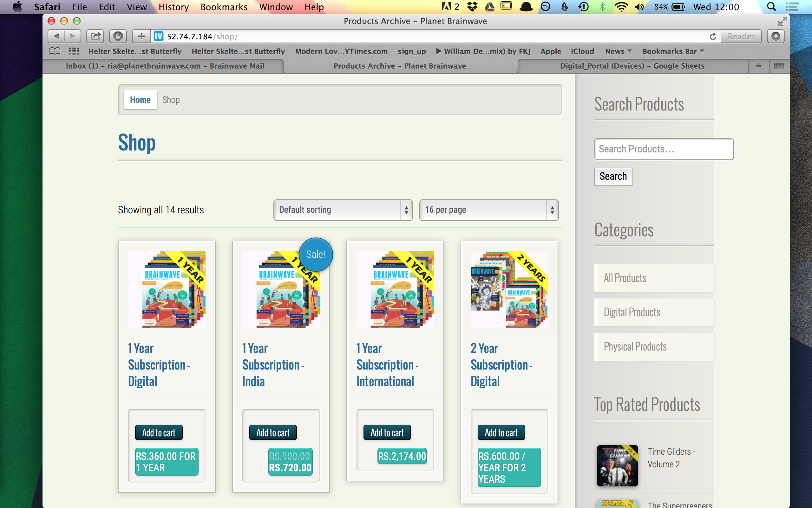Expand the News bookmarks folder
The image size is (812, 508).
click(618, 51)
